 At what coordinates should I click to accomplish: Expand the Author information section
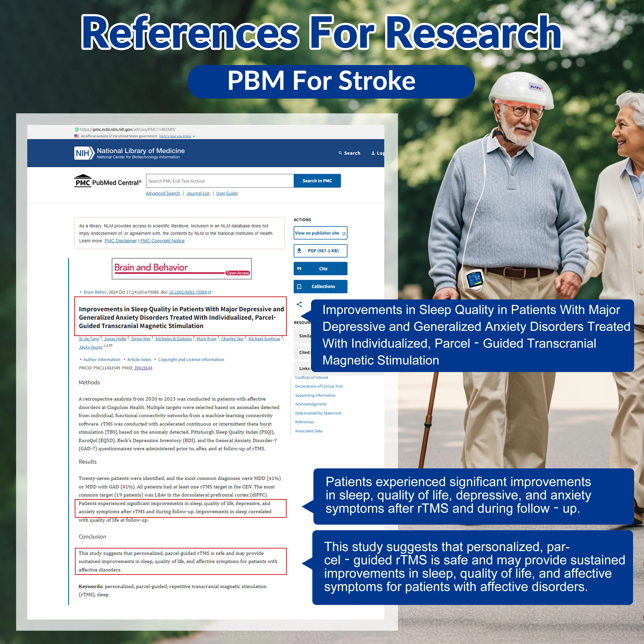point(101,359)
